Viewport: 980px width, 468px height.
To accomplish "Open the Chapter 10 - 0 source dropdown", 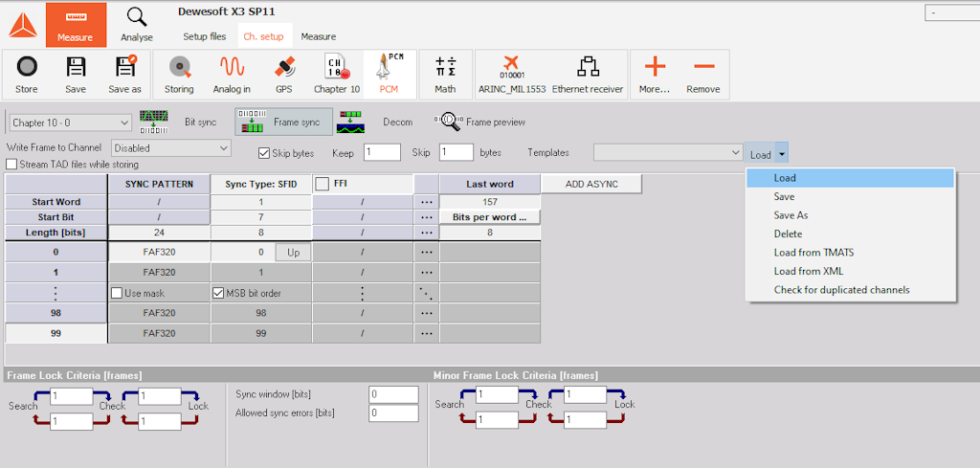I will [x=70, y=123].
